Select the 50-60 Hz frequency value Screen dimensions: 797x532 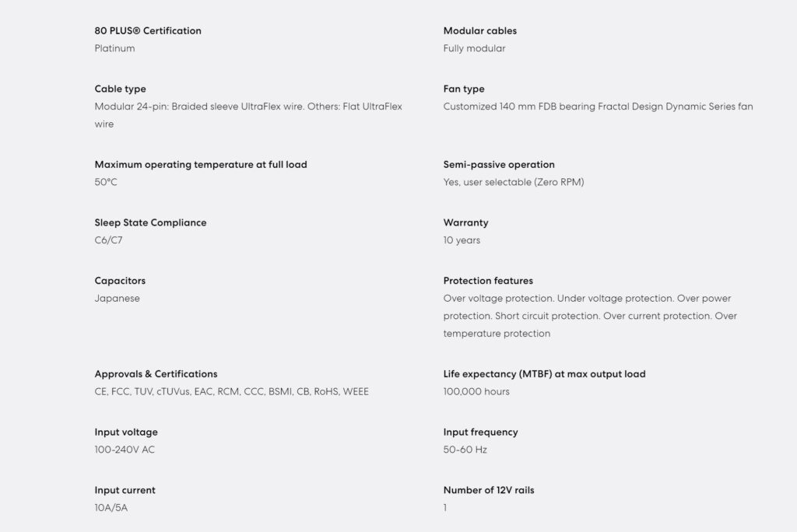click(x=465, y=450)
